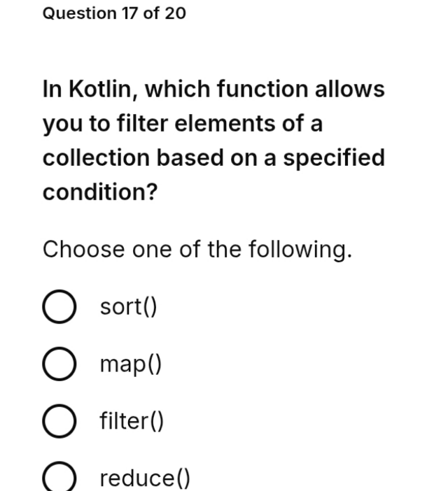This screenshot has height=491, width=448.
Task: Choose the filter() radio button
Action: pyautogui.click(x=59, y=421)
